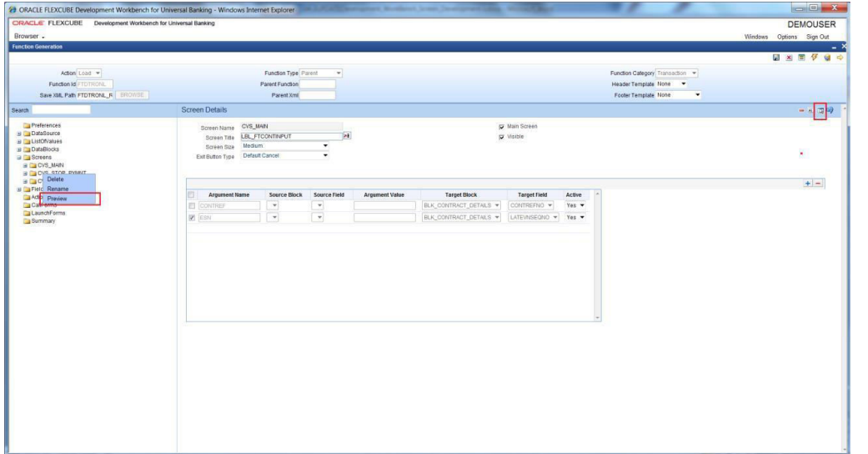Open the Exit Button Type dropdown
The height and width of the screenshot is (454, 868).
point(285,156)
